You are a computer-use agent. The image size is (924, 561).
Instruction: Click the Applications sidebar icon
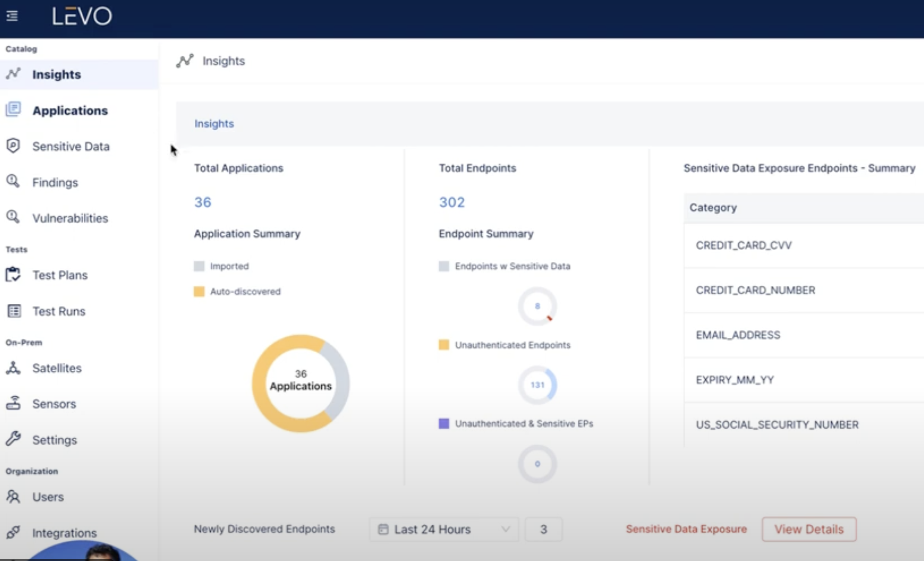pyautogui.click(x=13, y=110)
